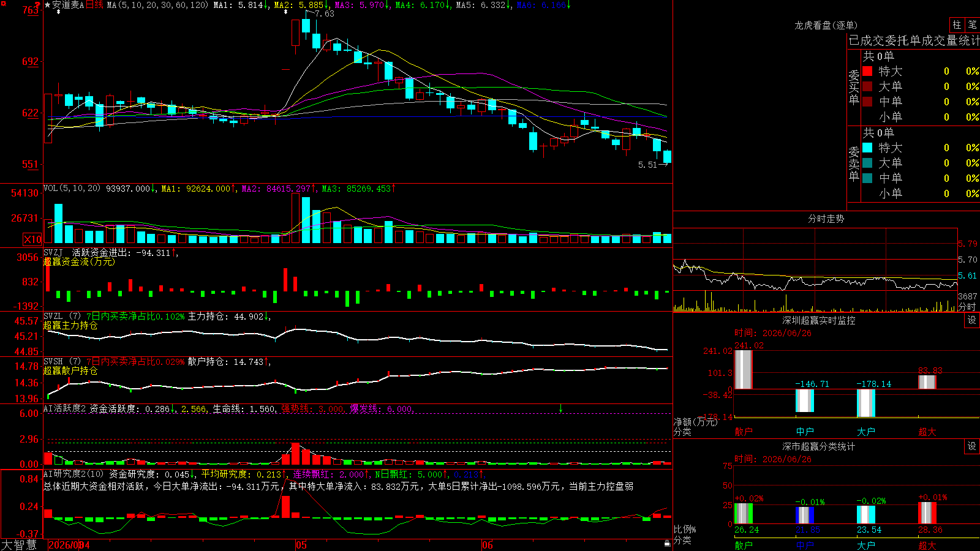Click the 241.02 散户 bar in 实时监控
This screenshot has height=551, width=980.
[744, 369]
